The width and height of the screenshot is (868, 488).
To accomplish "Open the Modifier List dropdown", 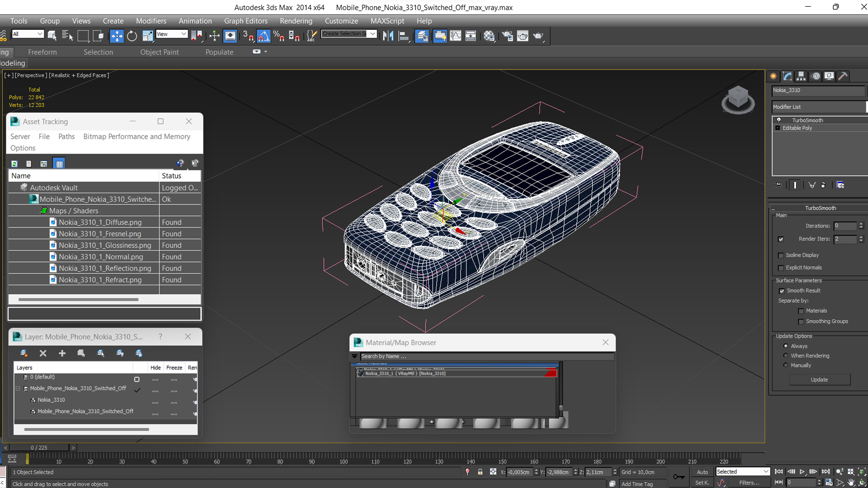I will point(818,107).
